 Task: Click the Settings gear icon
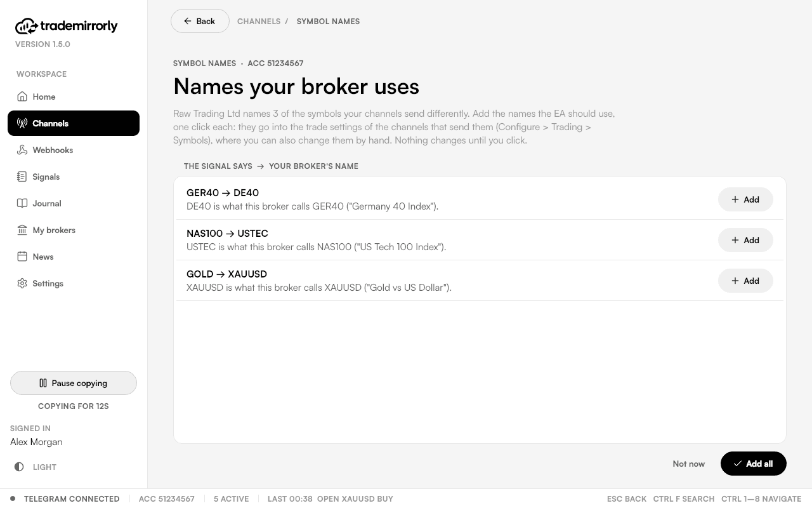[22, 283]
